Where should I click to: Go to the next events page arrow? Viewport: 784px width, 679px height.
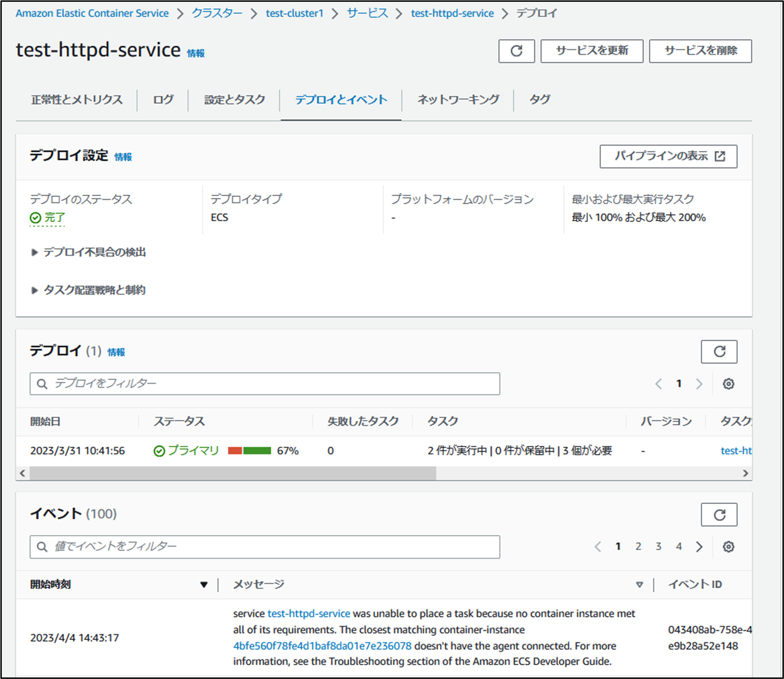click(699, 546)
